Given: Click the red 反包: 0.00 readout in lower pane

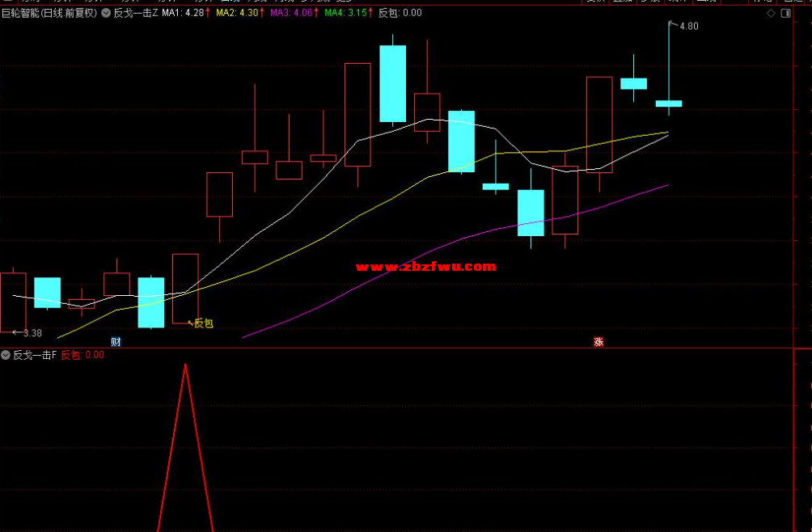Looking at the screenshot, I should coord(82,355).
